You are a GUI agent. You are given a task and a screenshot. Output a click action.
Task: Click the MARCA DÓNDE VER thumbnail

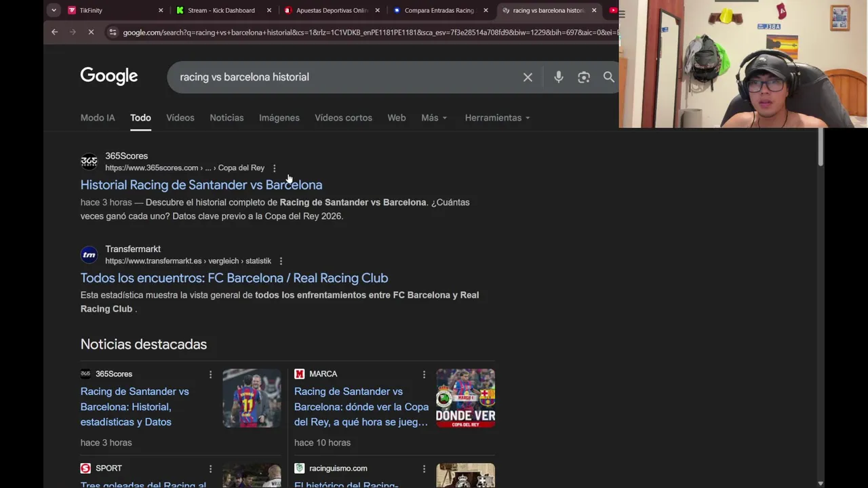465,398
